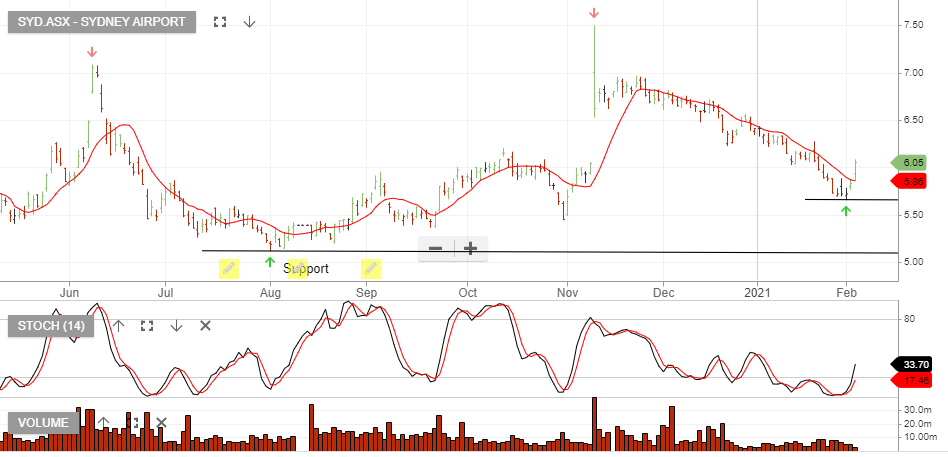Move the STOCH panel down

176,326
